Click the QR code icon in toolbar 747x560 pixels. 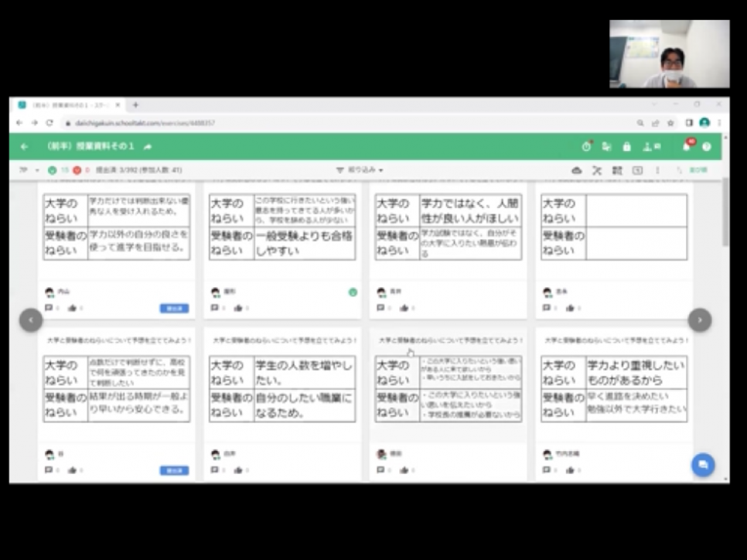(617, 170)
